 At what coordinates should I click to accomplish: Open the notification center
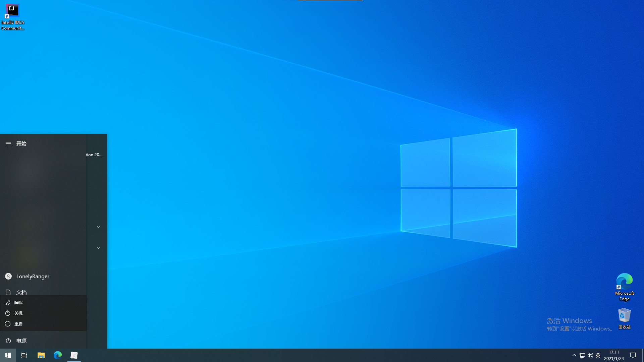coord(633,355)
